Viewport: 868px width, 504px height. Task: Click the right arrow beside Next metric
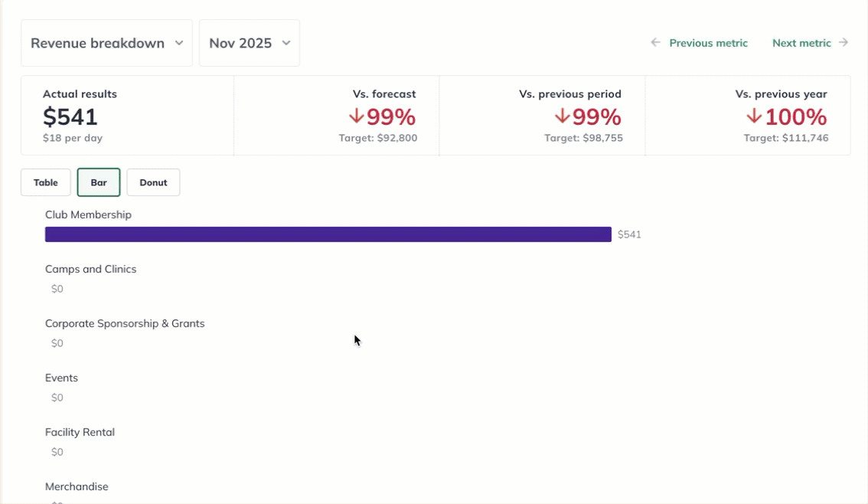[844, 43]
